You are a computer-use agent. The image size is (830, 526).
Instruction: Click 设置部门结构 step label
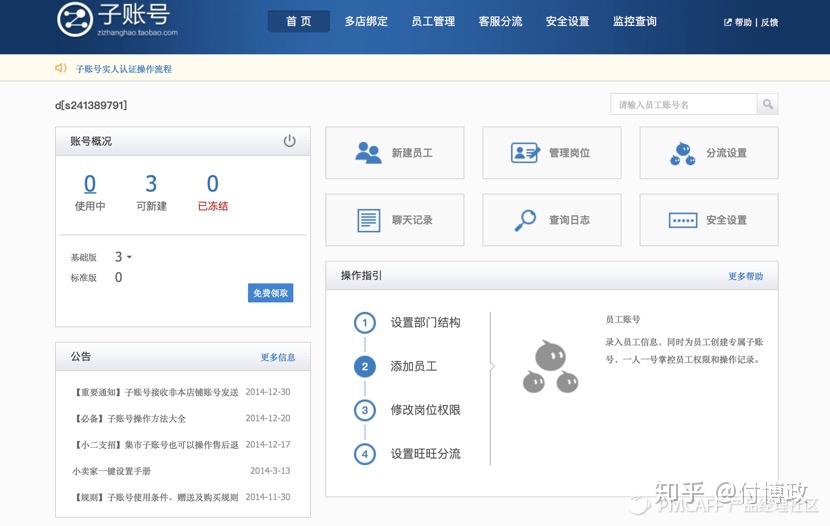click(425, 323)
